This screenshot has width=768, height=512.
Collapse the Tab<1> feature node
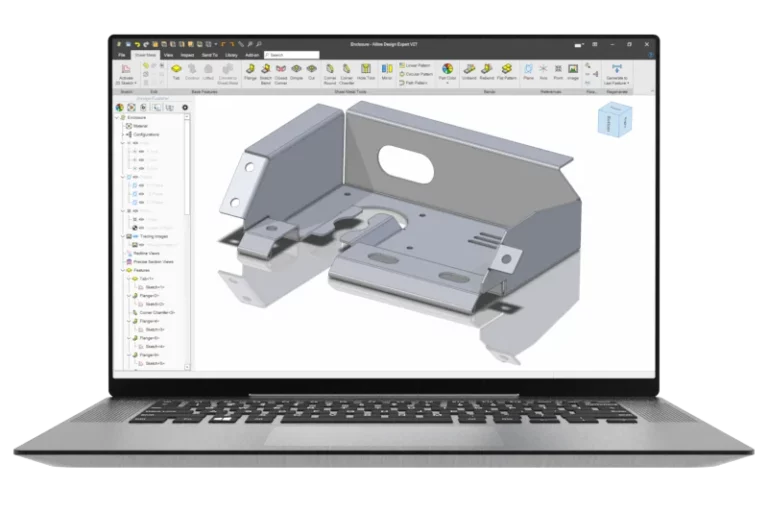129,278
